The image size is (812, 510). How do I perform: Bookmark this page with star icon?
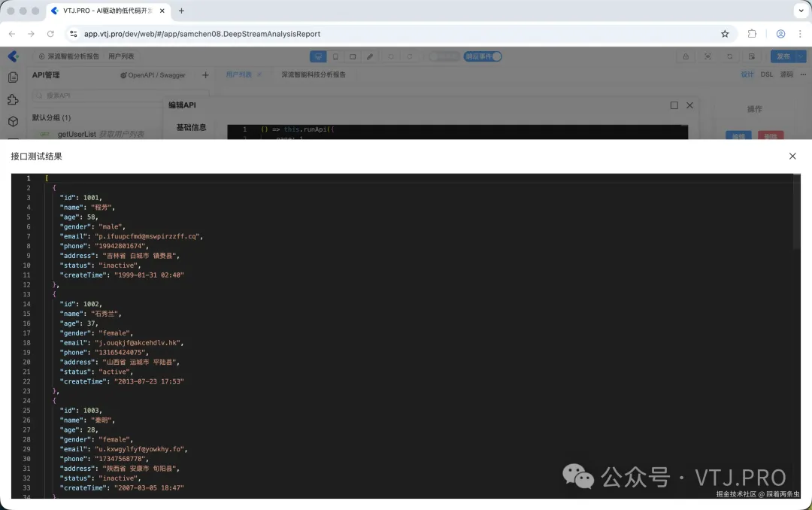[725, 34]
